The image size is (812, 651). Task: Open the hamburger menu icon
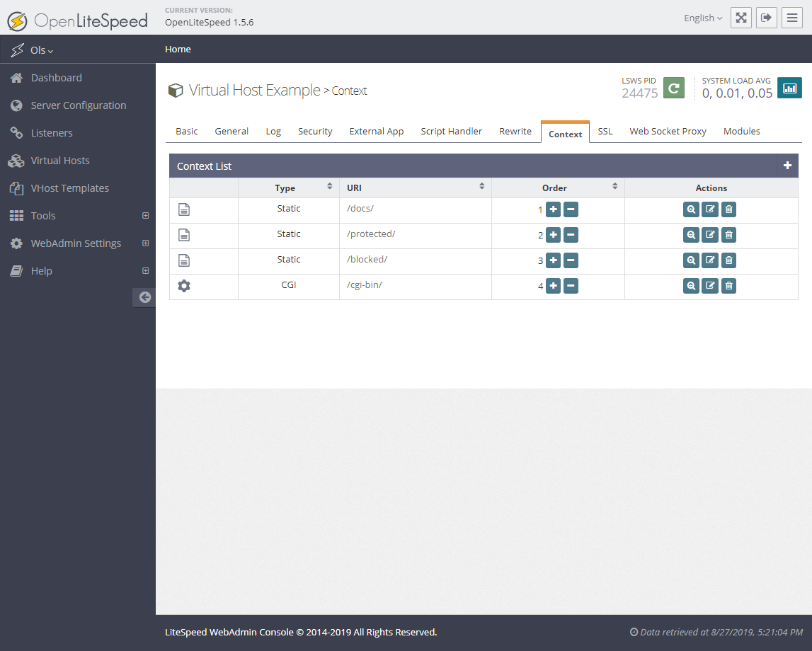click(791, 18)
